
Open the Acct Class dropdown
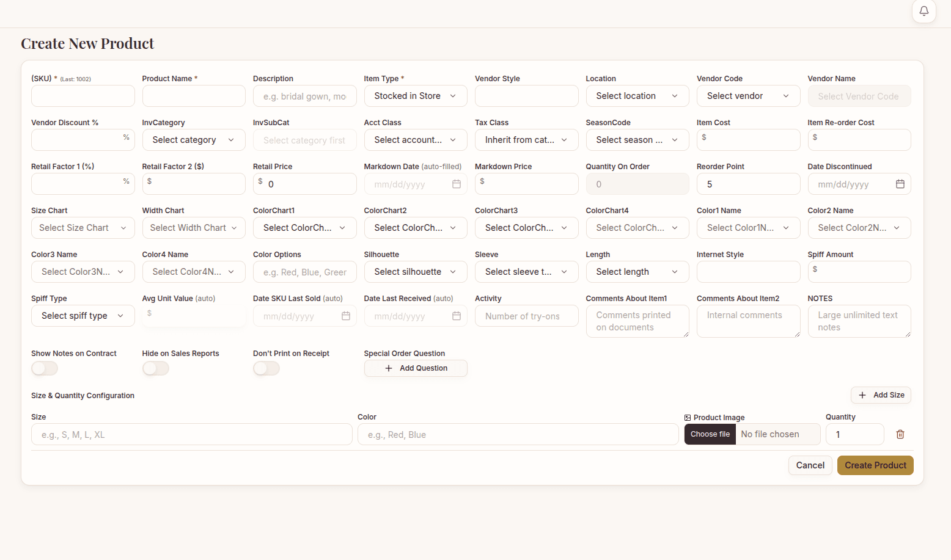tap(416, 140)
